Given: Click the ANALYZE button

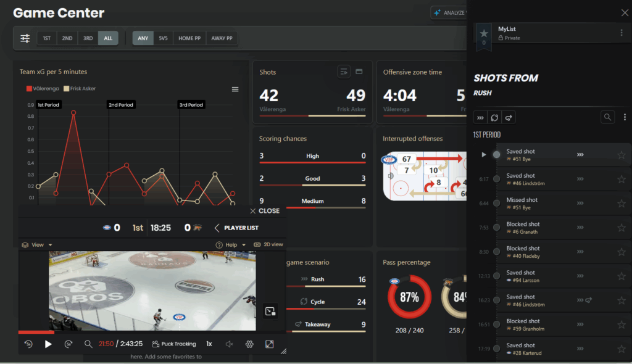Looking at the screenshot, I should tap(449, 13).
